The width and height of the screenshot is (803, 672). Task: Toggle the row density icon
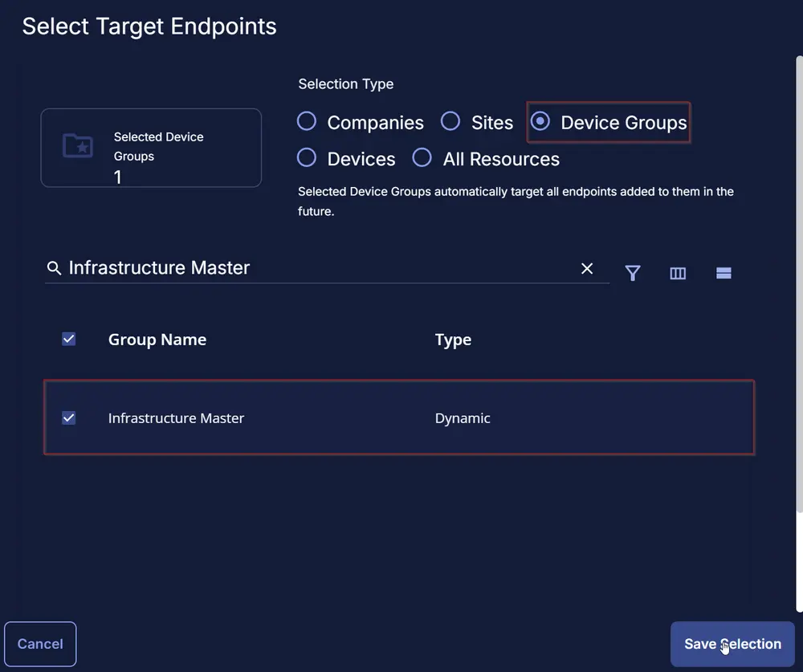[724, 273]
